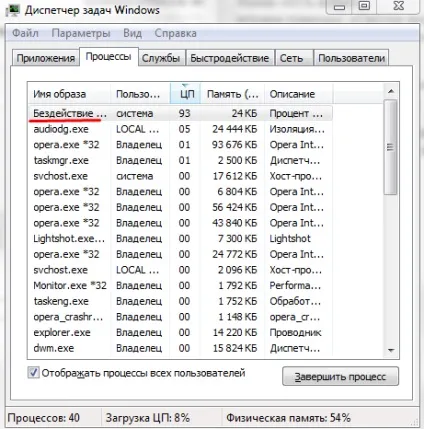Image resolution: width=424 pixels, height=429 pixels.
Task: Open the Вид menu
Action: coord(132,33)
